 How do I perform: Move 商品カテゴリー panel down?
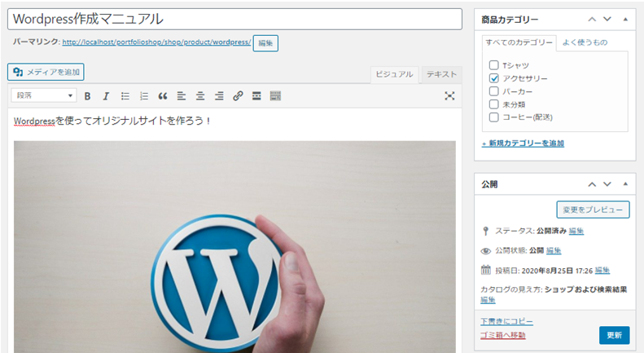tap(607, 20)
